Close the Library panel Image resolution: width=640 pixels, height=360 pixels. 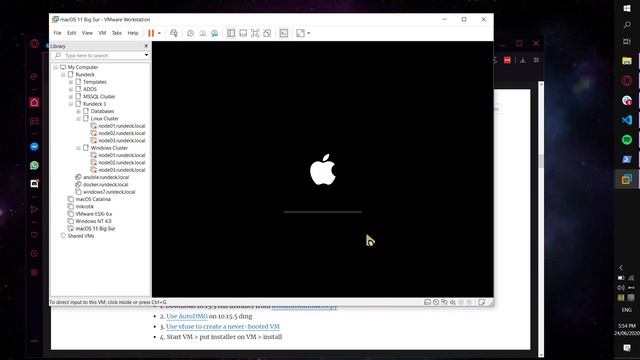[x=146, y=46]
